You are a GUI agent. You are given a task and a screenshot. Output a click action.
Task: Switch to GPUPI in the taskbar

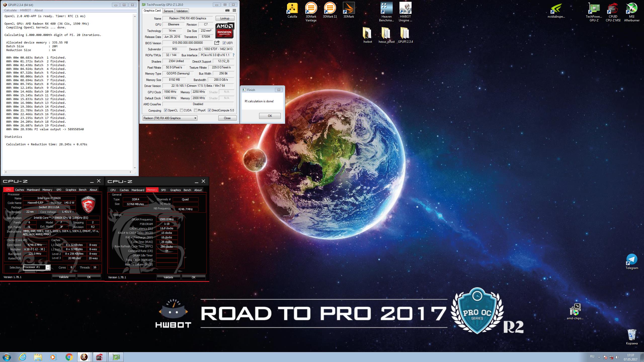84,357
